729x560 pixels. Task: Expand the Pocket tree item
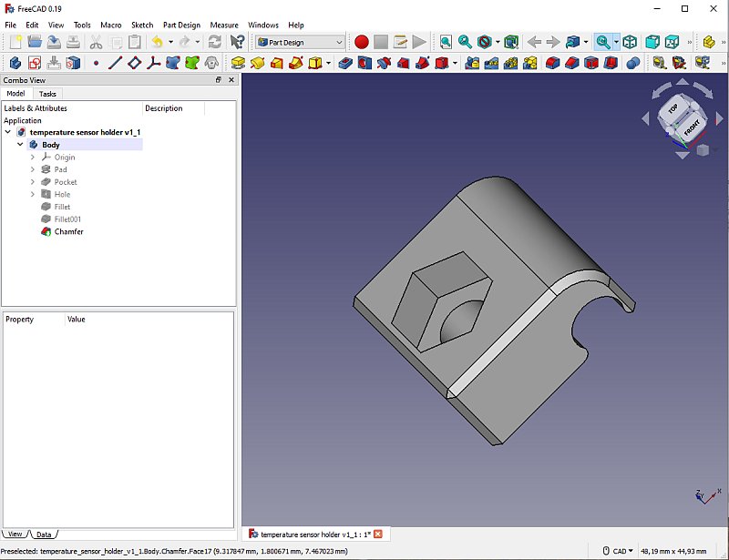[33, 182]
